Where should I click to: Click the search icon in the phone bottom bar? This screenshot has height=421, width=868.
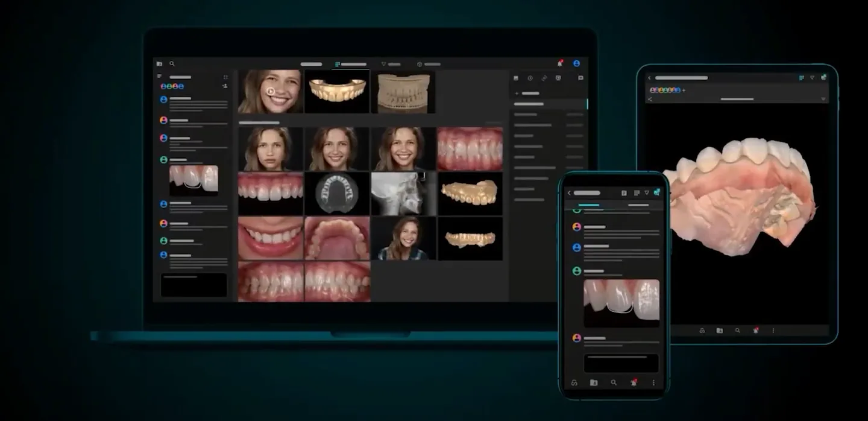[x=614, y=382]
